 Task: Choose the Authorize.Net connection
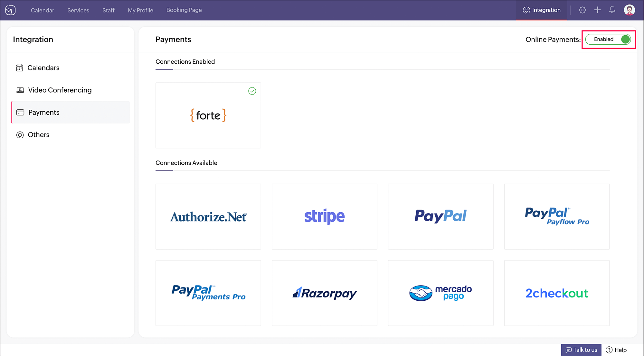pyautogui.click(x=208, y=216)
